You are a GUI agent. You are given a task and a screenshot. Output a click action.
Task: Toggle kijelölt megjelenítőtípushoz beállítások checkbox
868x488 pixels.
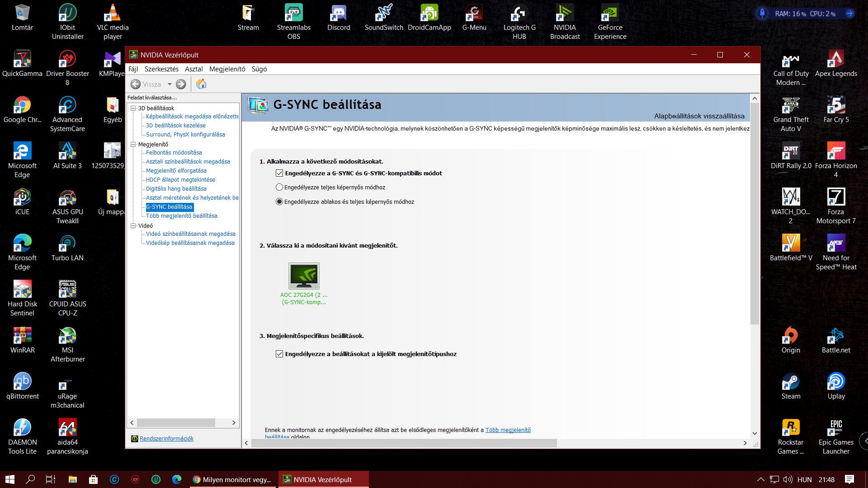[x=279, y=354]
